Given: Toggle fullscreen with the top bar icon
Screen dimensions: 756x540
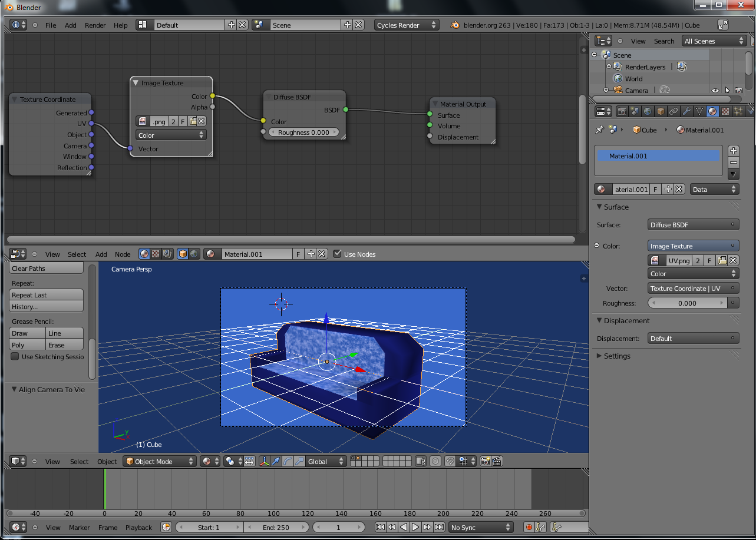Looking at the screenshot, I should tap(722, 25).
